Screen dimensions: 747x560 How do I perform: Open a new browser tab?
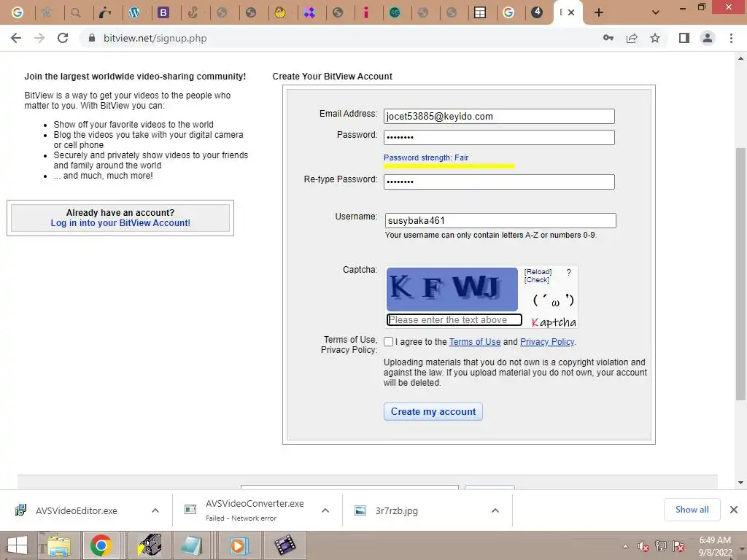pos(599,13)
